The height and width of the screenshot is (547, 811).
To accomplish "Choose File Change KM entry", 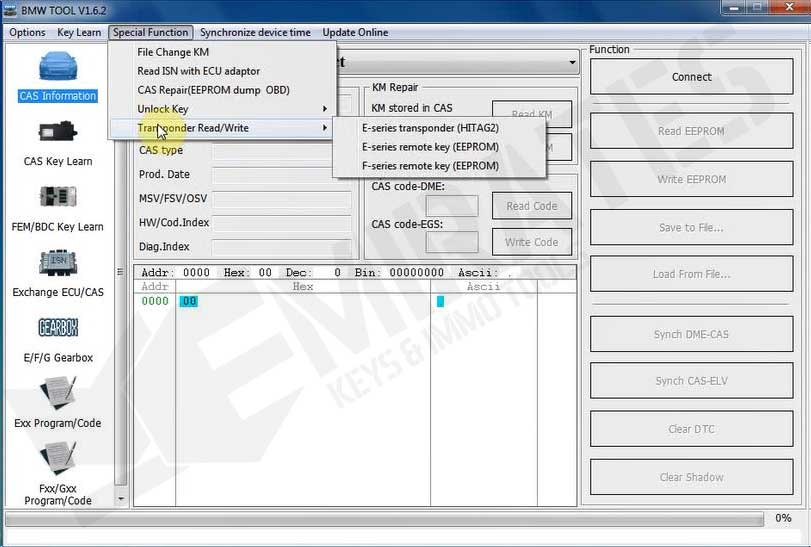I will tap(222, 52).
